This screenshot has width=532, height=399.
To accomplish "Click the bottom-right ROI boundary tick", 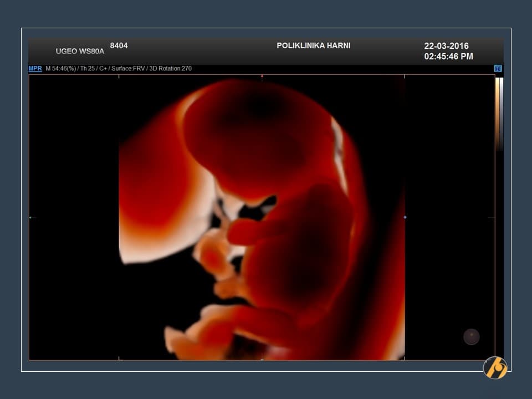I will click(x=405, y=359).
